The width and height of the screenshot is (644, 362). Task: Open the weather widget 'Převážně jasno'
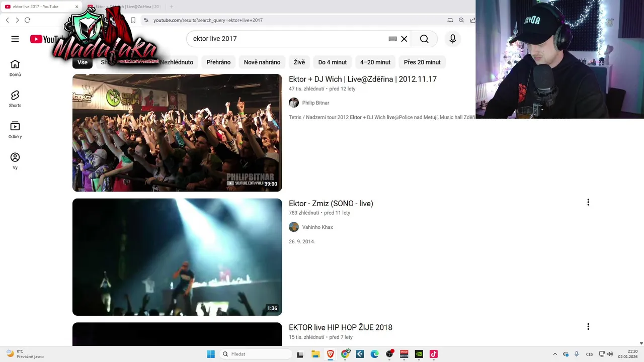pyautogui.click(x=25, y=354)
